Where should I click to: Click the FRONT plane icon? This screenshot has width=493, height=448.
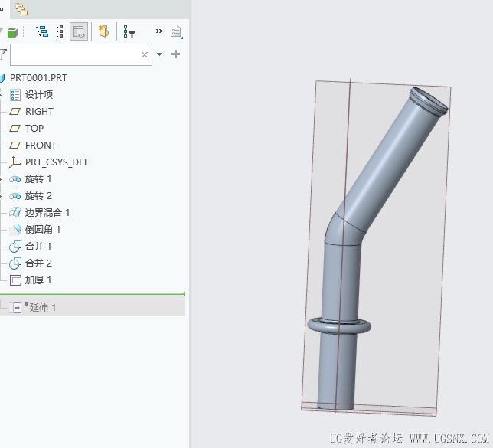(x=15, y=145)
